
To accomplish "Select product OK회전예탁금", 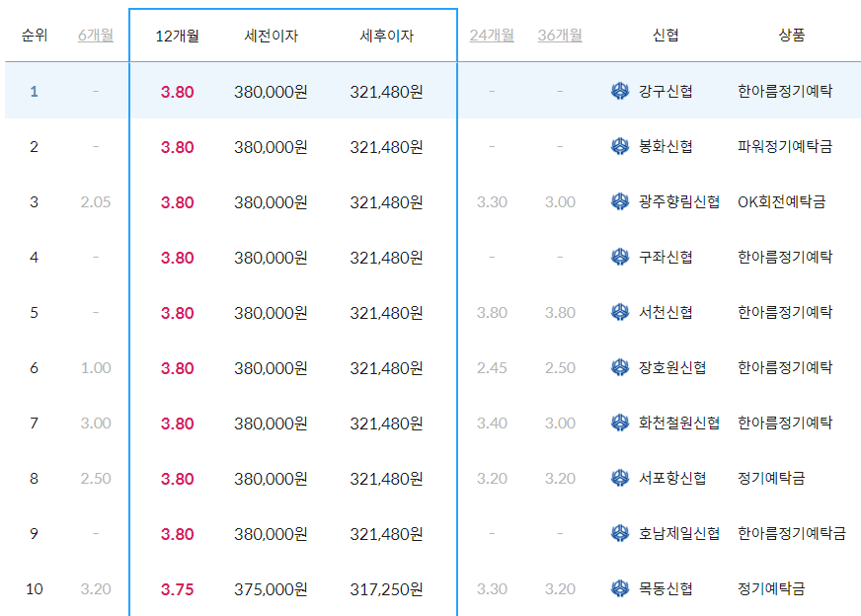I will click(x=781, y=202).
